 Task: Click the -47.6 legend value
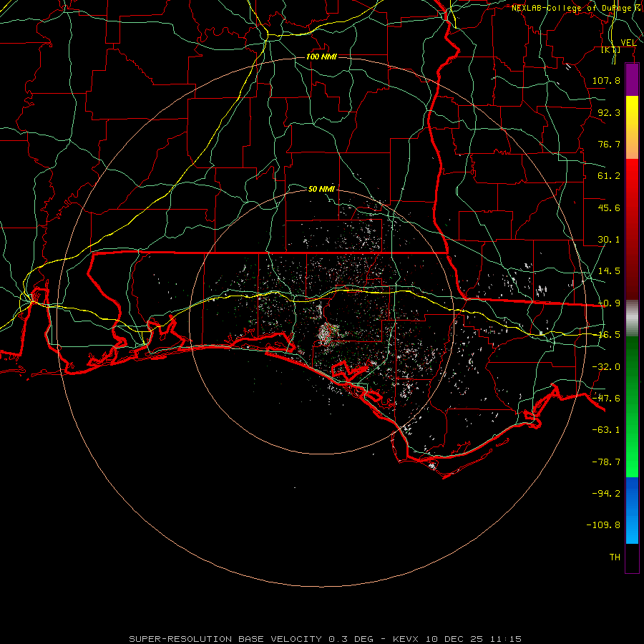[606, 399]
